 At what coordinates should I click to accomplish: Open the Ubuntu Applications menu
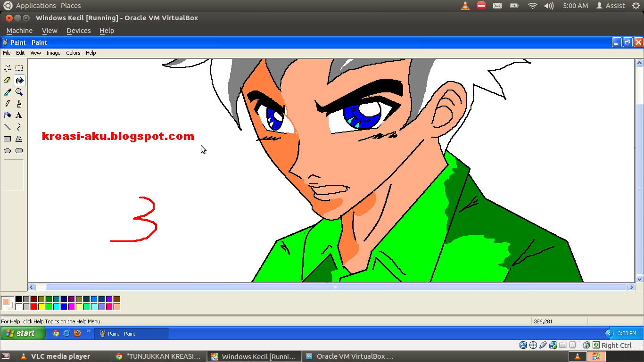pos(36,6)
